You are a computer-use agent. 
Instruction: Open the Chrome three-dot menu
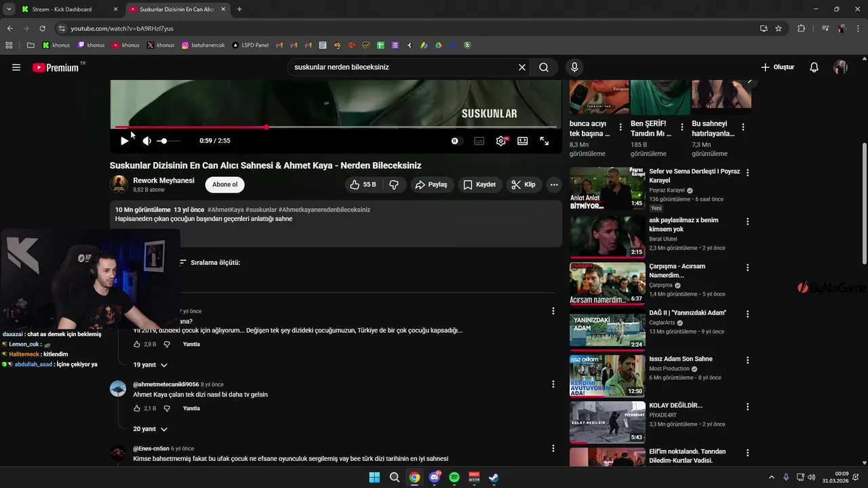(858, 28)
